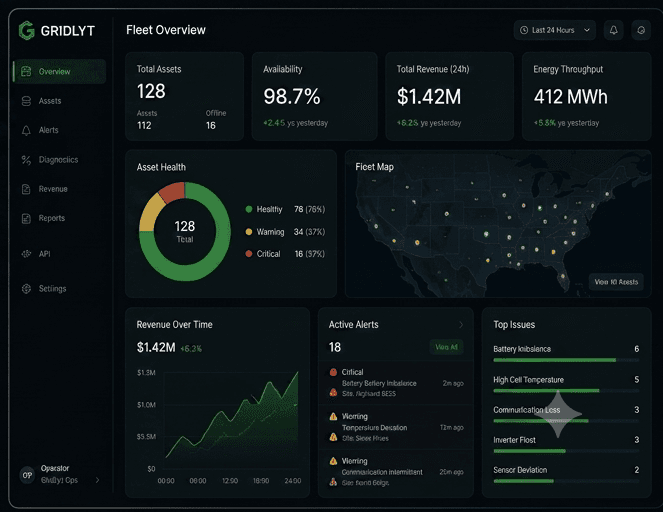Click the API sidebar icon

tap(26, 254)
